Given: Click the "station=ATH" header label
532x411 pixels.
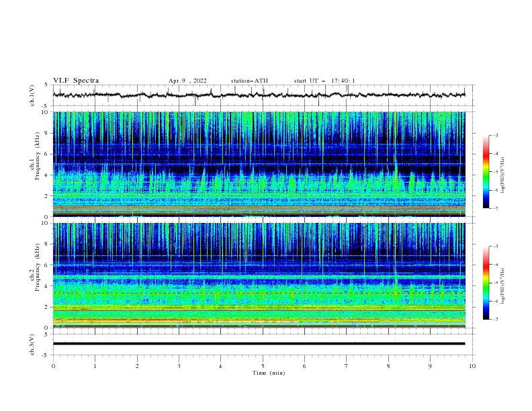Looking at the screenshot, I should tap(249, 81).
